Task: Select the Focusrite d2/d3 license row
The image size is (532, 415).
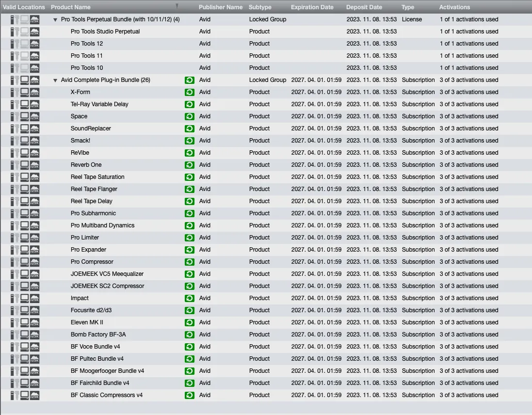Action: pos(91,310)
